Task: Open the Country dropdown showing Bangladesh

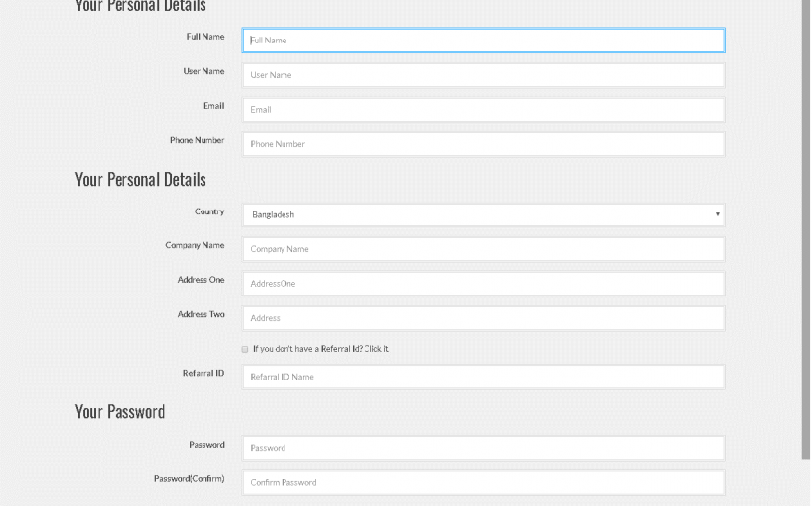Action: pos(483,214)
